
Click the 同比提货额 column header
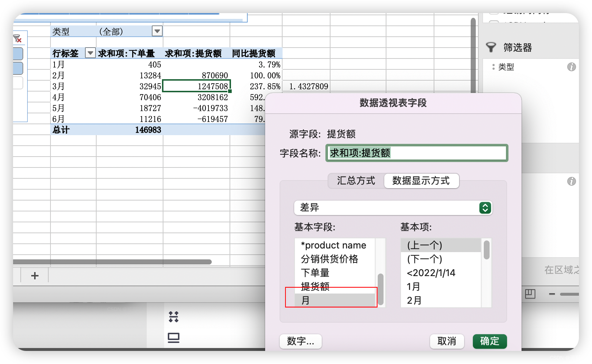[x=254, y=53]
